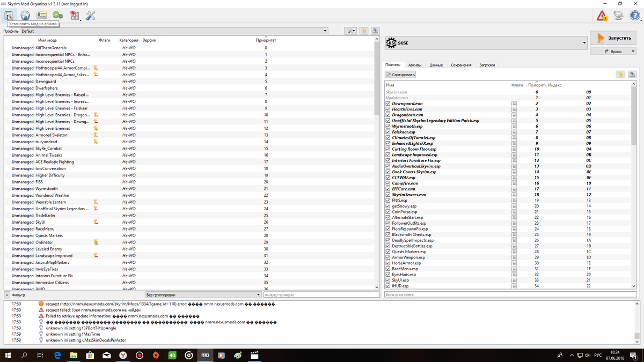Image resolution: width=644 pixels, height=362 pixels.
Task: Click lock flag icon on Falskaar.esp row
Action: coord(514,132)
